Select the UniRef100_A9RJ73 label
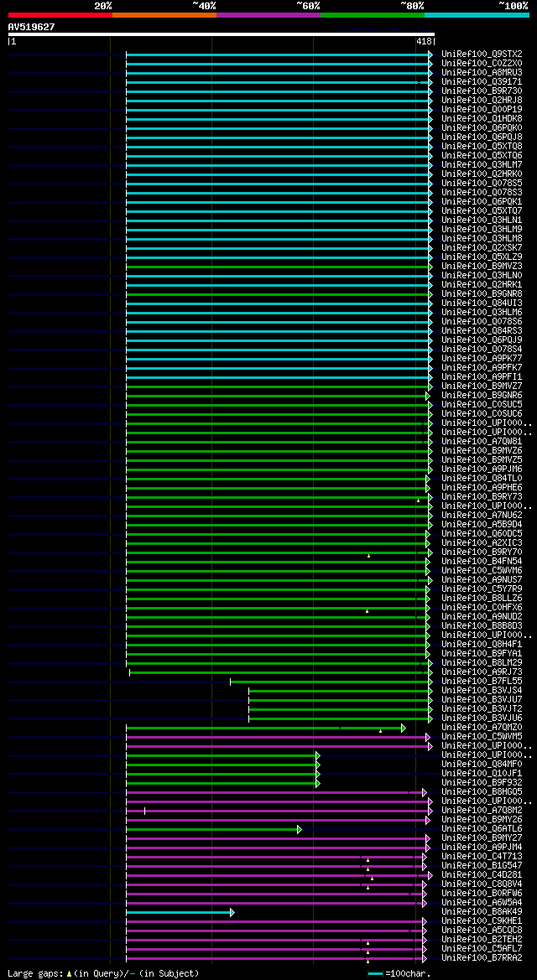Image resolution: width=537 pixels, height=980 pixels. (x=482, y=671)
